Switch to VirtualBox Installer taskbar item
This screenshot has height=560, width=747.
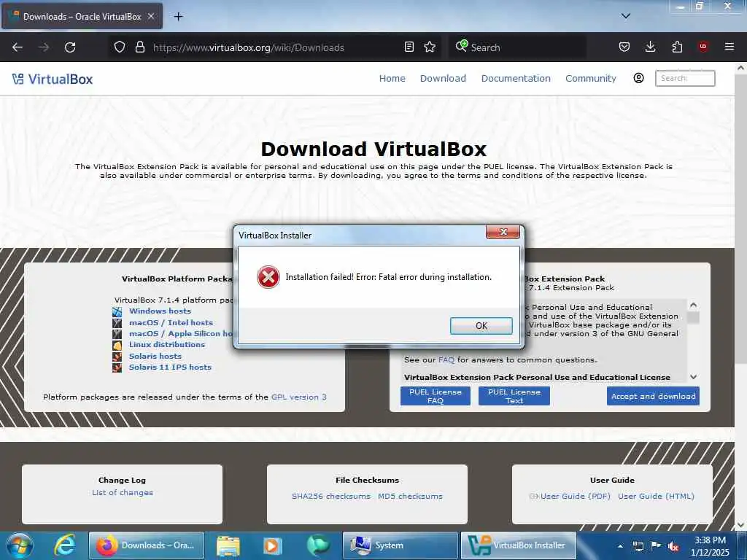pos(519,545)
